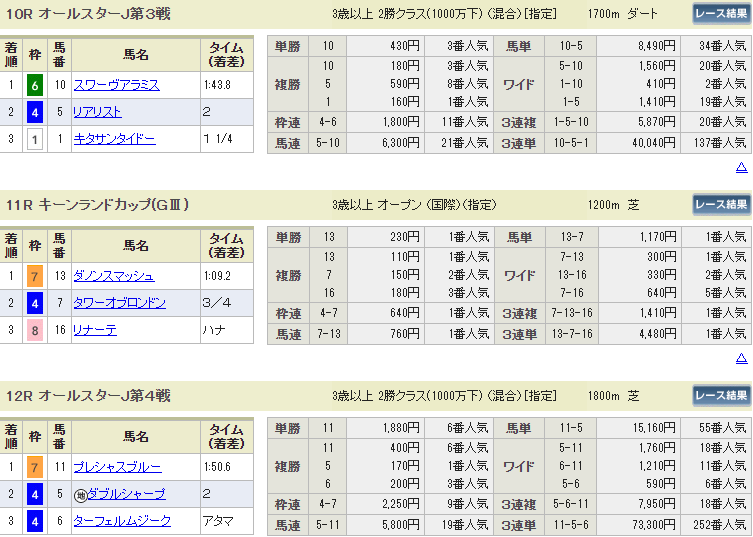Click 10R 馬単 payout 8,490円
Screen dimensions: 753x537
pyautogui.click(x=656, y=46)
